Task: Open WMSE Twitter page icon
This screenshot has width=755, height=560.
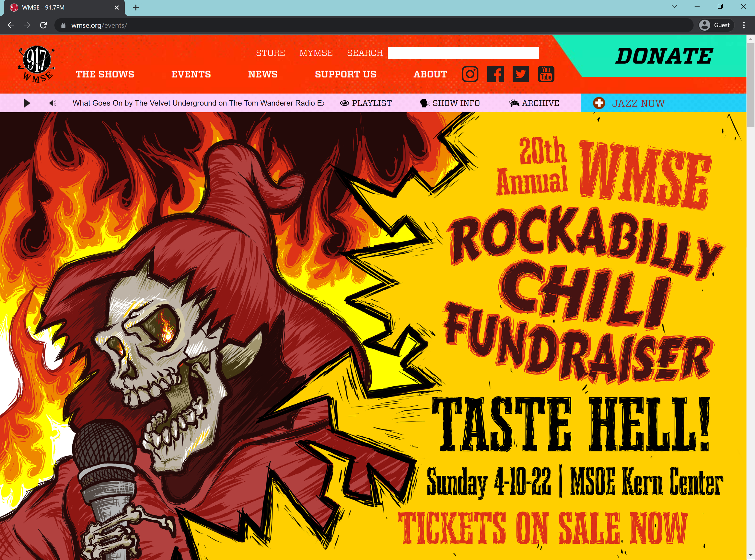Action: 521,74
